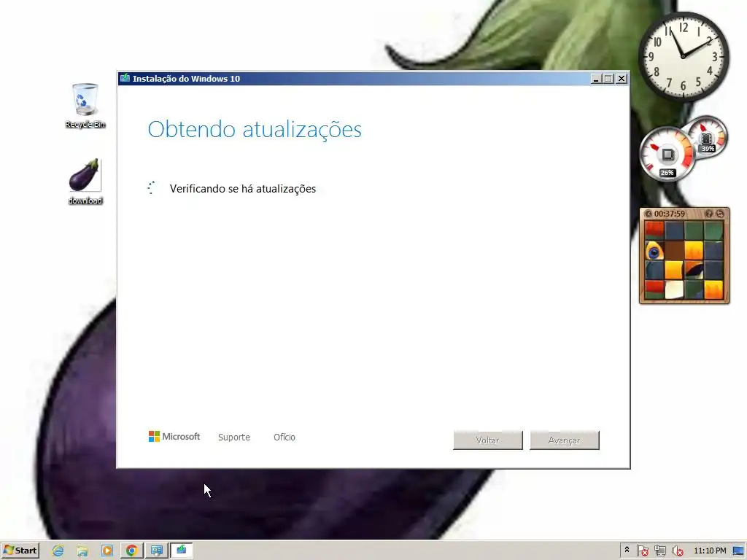This screenshot has height=560, width=747.
Task: Select the eggplant 'download' desktop file
Action: coord(85,182)
